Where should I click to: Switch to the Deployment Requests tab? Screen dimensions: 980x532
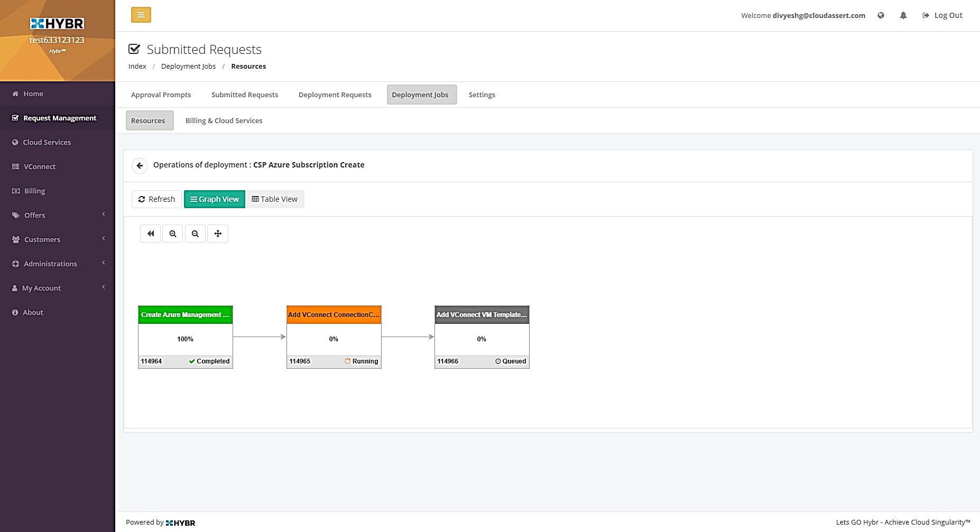[x=335, y=95]
